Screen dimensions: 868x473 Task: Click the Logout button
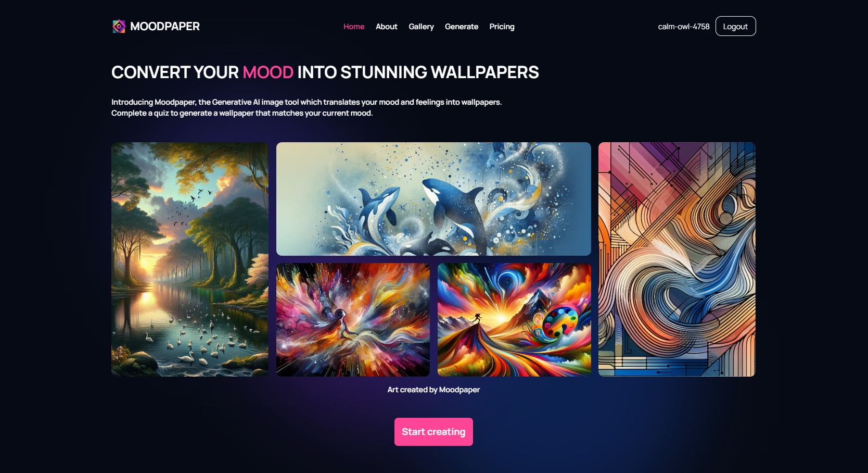coord(735,26)
